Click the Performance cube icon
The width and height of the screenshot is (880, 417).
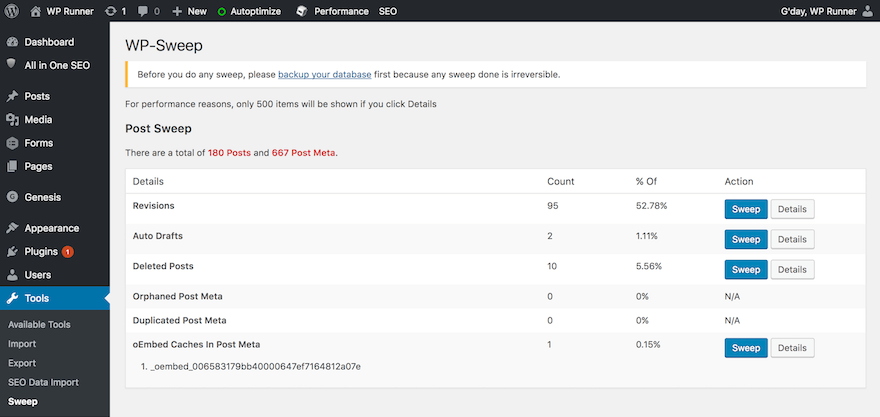(302, 11)
